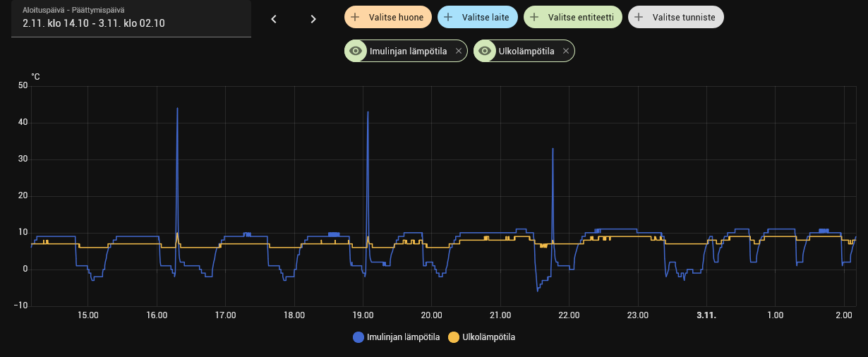Click the yellow Ulkolämpötila legend dot
This screenshot has height=357, width=868.
(453, 337)
